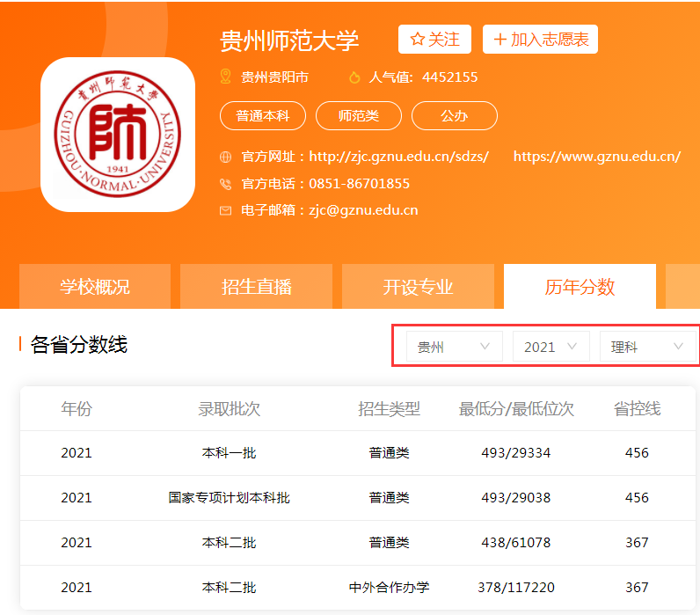Screen dimensions: 700x615
Task: Click the 493/29038 score cell
Action: (516, 497)
